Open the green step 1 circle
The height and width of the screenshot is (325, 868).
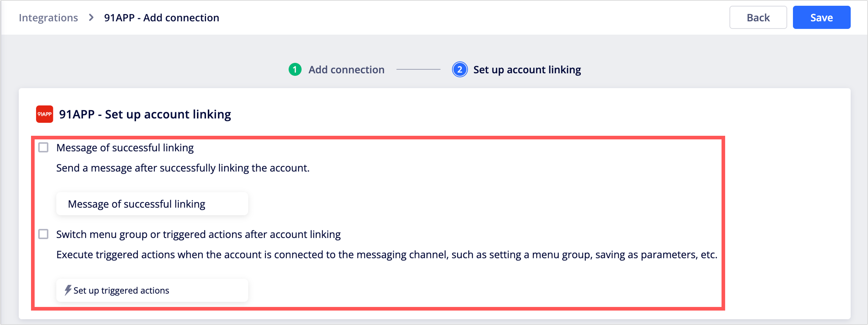(x=295, y=69)
